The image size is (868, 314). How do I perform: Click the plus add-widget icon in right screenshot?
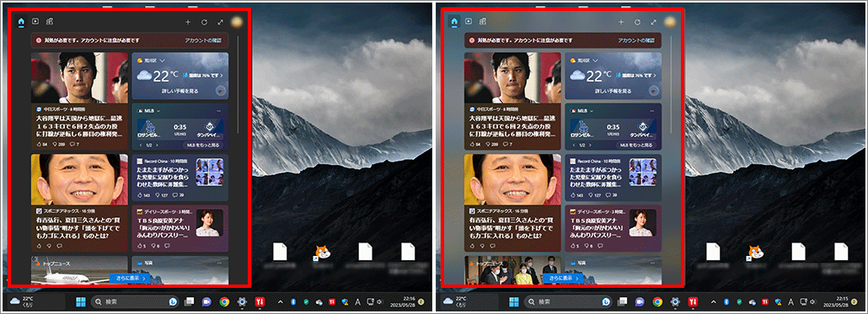click(621, 22)
